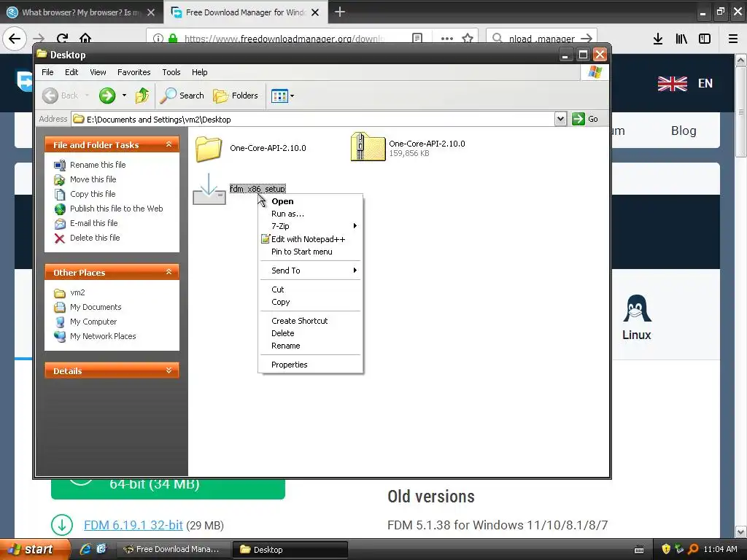
Task: Choose Properties in the context menu
Action: click(310, 365)
